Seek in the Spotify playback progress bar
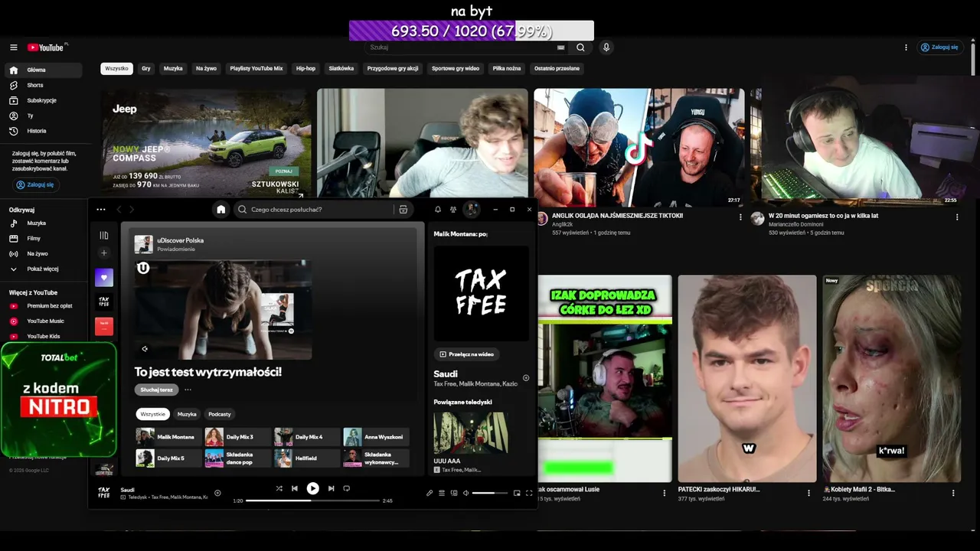The height and width of the screenshot is (551, 980). pos(312,500)
